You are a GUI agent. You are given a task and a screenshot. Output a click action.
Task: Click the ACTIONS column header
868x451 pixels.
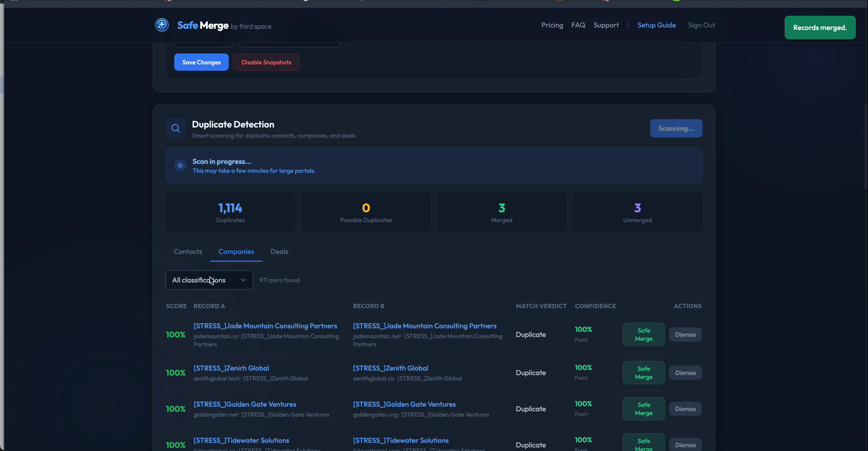[688, 306]
